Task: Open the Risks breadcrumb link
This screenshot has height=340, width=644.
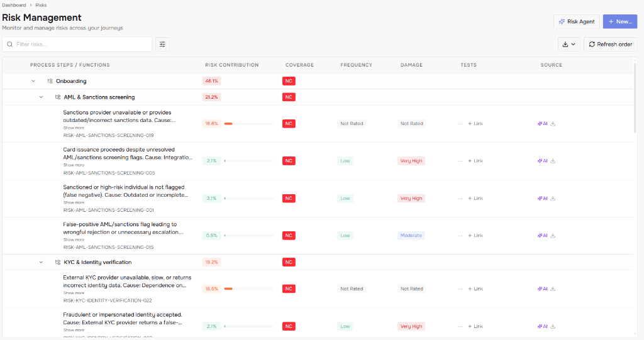Action: (x=41, y=5)
